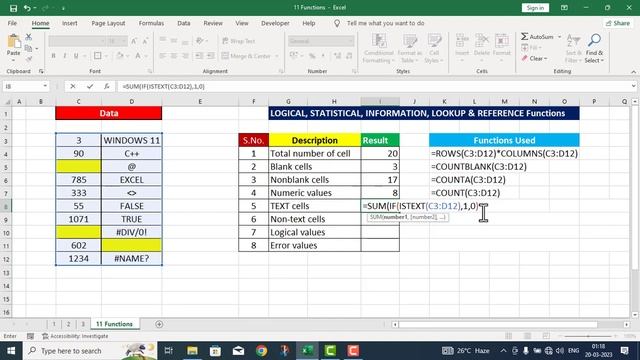640x360 pixels.
Task: Click Format as Table icon
Action: [409, 41]
